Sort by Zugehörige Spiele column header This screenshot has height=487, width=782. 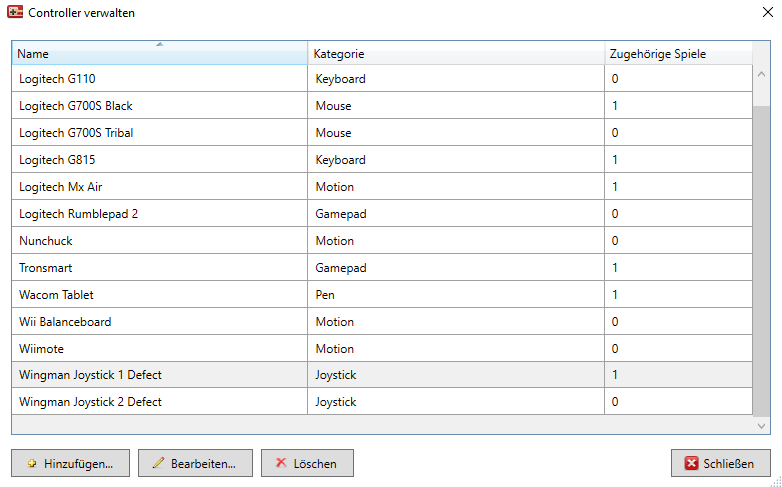click(x=678, y=53)
